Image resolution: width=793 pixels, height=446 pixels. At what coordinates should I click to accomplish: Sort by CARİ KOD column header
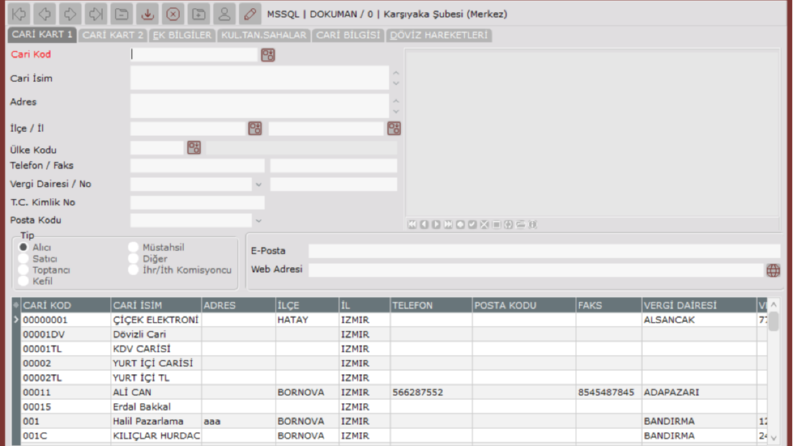click(66, 305)
